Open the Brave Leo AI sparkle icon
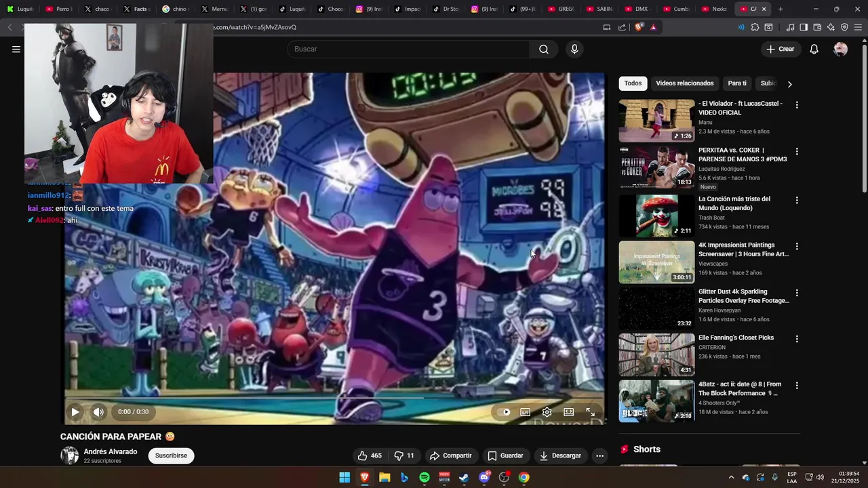 coord(831,27)
